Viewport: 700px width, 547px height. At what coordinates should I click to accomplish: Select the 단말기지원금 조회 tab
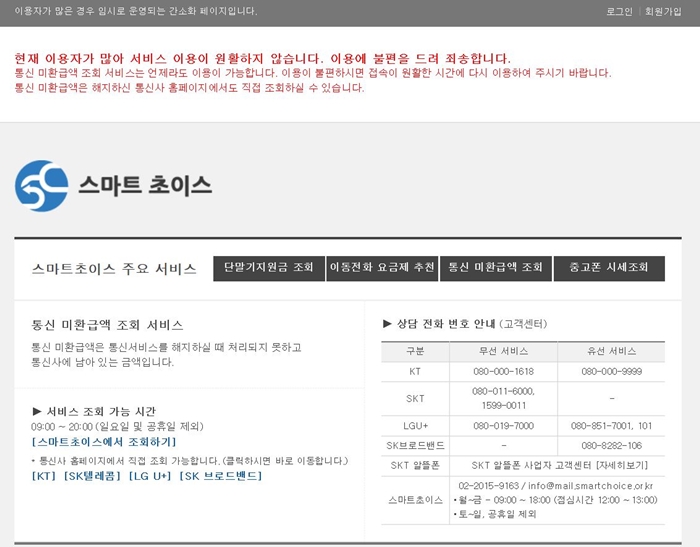[269, 268]
